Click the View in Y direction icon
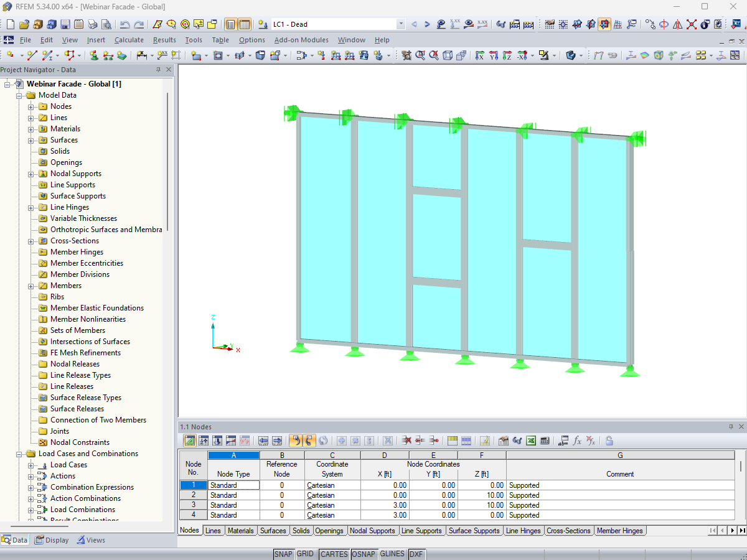747x560 pixels. coord(493,55)
